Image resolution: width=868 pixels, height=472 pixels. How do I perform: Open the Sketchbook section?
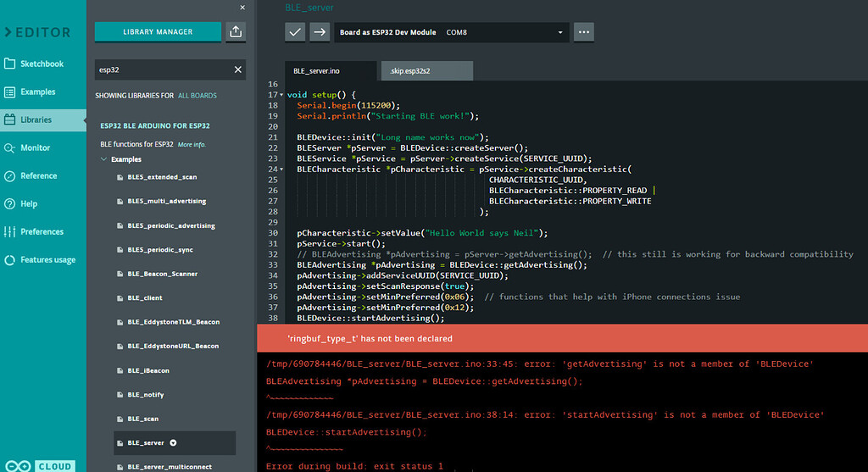(42, 64)
